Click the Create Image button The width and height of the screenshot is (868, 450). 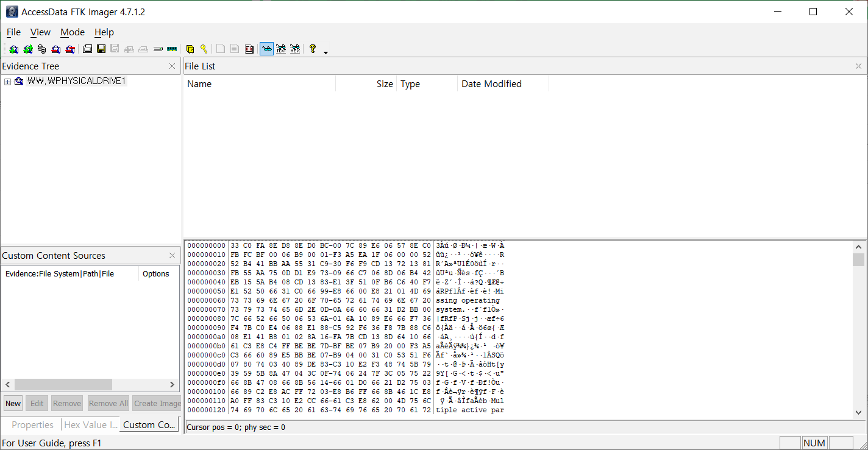(x=157, y=403)
